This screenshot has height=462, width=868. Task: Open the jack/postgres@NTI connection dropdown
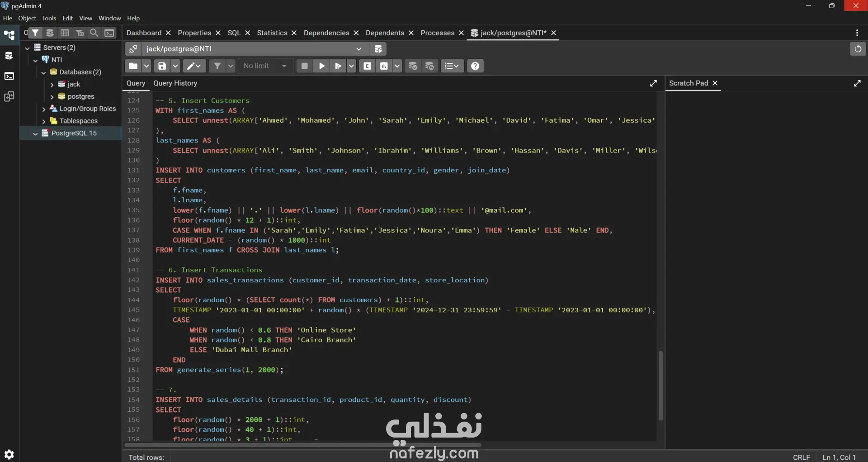[255, 49]
